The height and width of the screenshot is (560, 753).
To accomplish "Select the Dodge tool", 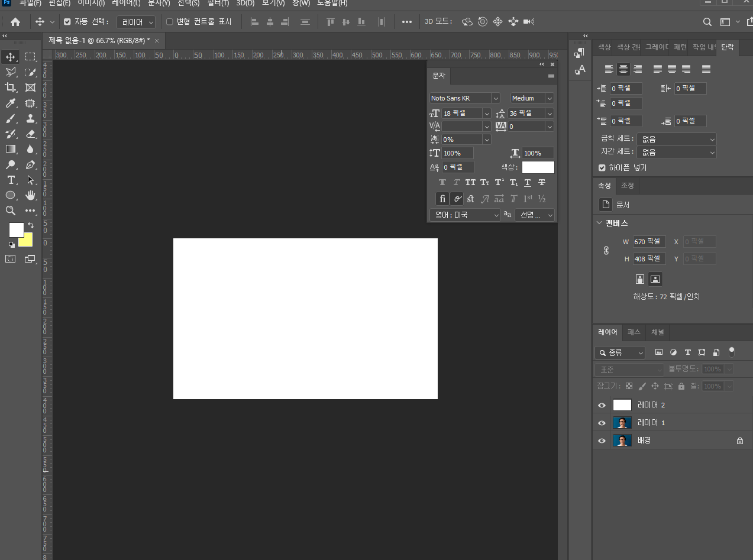I will [11, 164].
